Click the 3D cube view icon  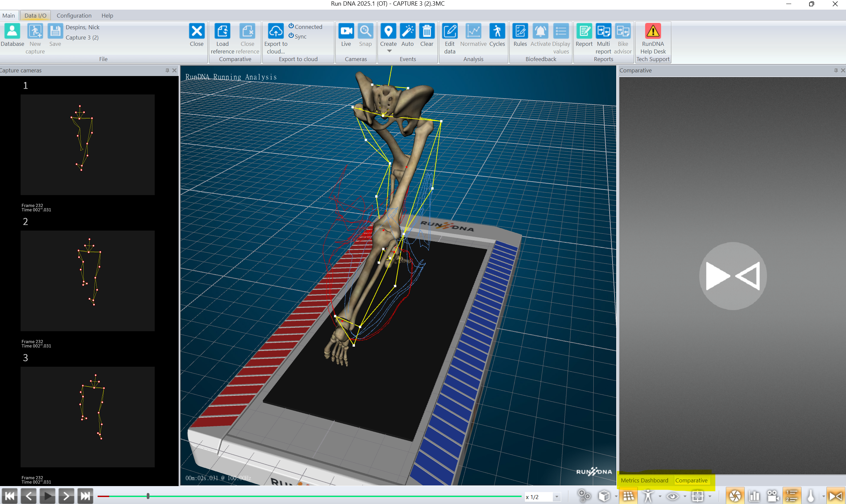(604, 496)
